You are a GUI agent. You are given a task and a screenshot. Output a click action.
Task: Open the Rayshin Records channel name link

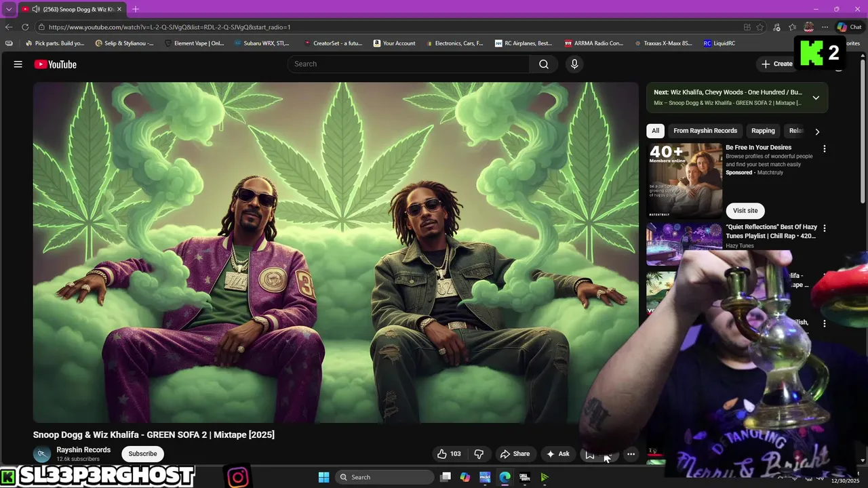(x=83, y=449)
